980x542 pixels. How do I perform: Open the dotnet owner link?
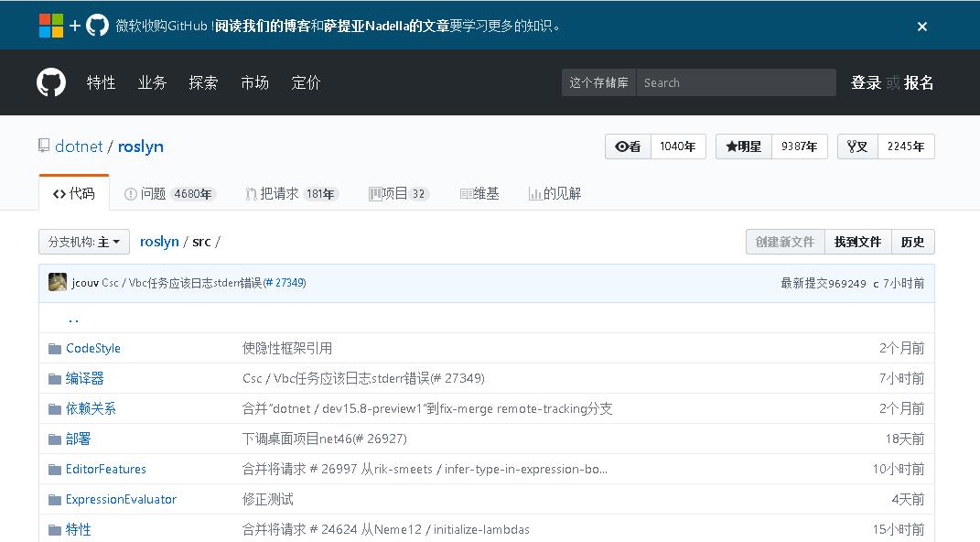coord(79,146)
